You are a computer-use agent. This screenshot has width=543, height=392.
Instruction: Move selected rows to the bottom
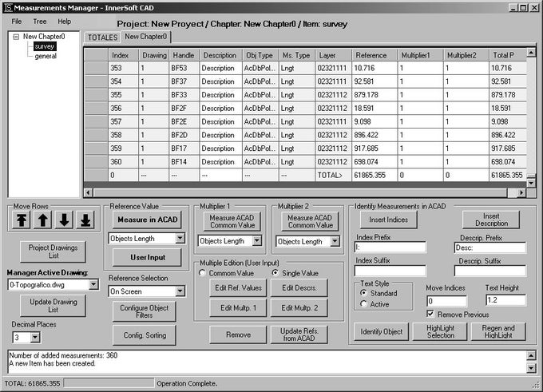(x=85, y=220)
